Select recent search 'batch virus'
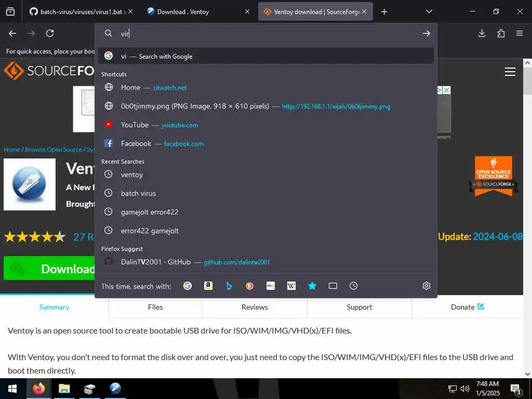 [265, 193]
